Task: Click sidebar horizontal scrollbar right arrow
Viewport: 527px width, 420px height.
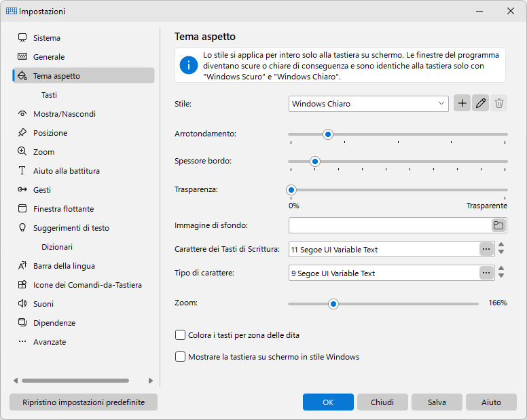Action: 151,381
